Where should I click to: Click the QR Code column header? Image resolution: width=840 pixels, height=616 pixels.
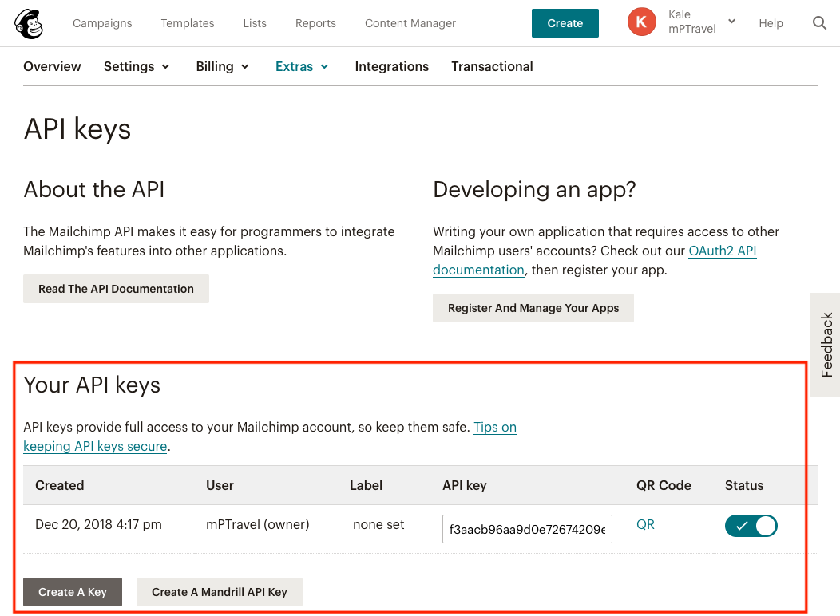pos(664,485)
